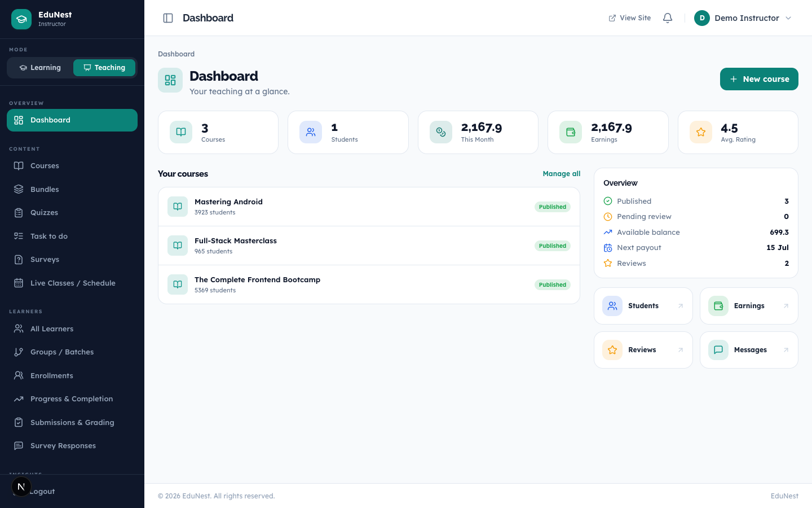Image resolution: width=812 pixels, height=508 pixels.
Task: Click the Dashboard breadcrumb
Action: (176, 54)
